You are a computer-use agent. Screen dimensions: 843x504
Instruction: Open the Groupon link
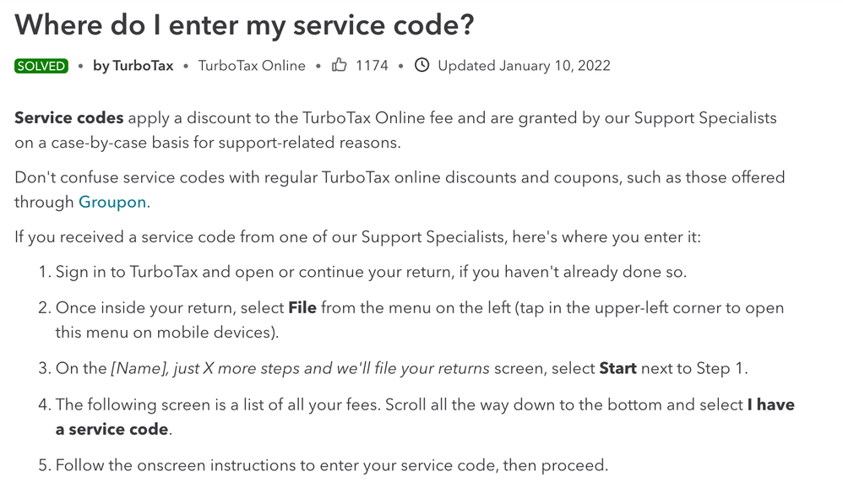[x=112, y=202]
